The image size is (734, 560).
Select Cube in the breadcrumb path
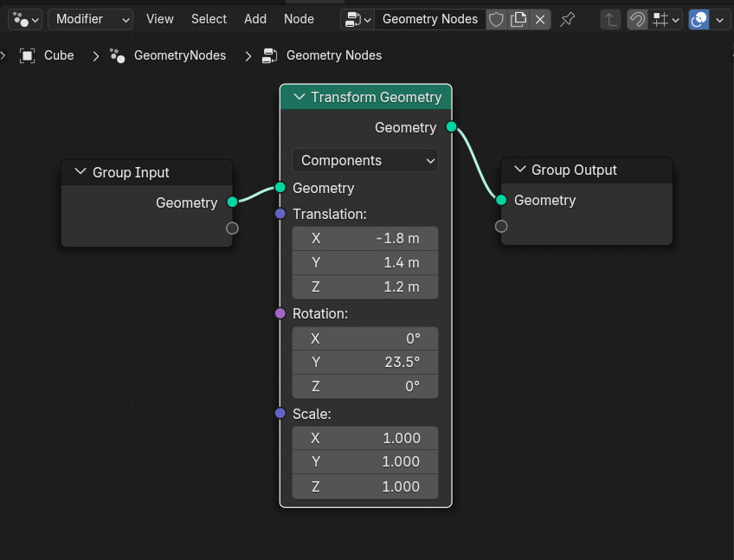[59, 55]
